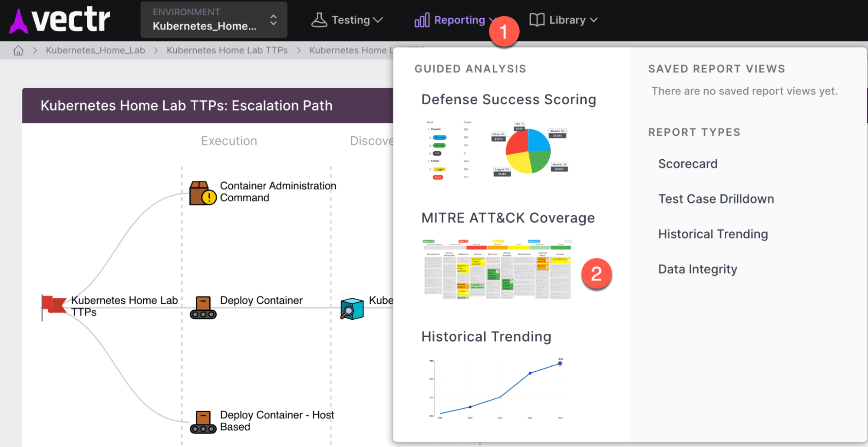The image size is (868, 447).
Task: Open Defense Success Scoring guided analysis
Action: click(508, 99)
